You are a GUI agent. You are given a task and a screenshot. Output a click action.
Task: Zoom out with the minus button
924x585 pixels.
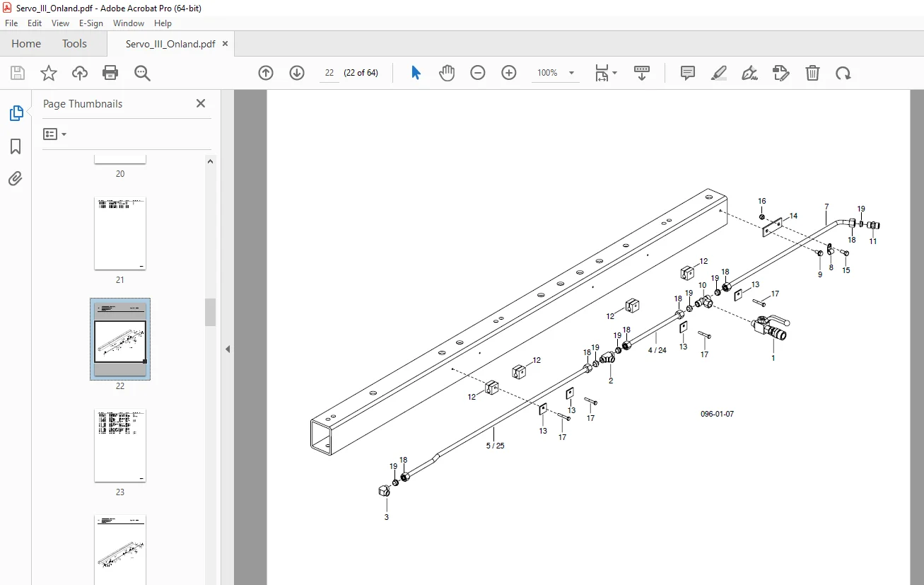[x=478, y=73]
